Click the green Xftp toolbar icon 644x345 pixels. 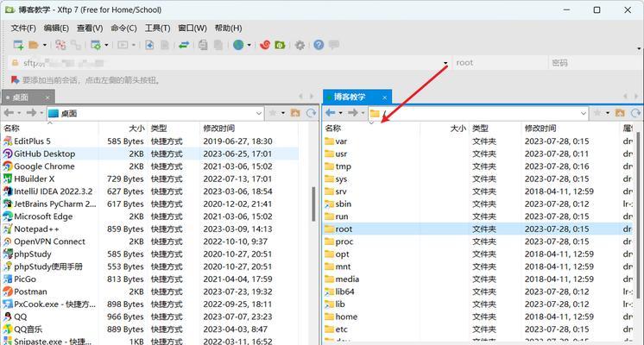[280, 45]
